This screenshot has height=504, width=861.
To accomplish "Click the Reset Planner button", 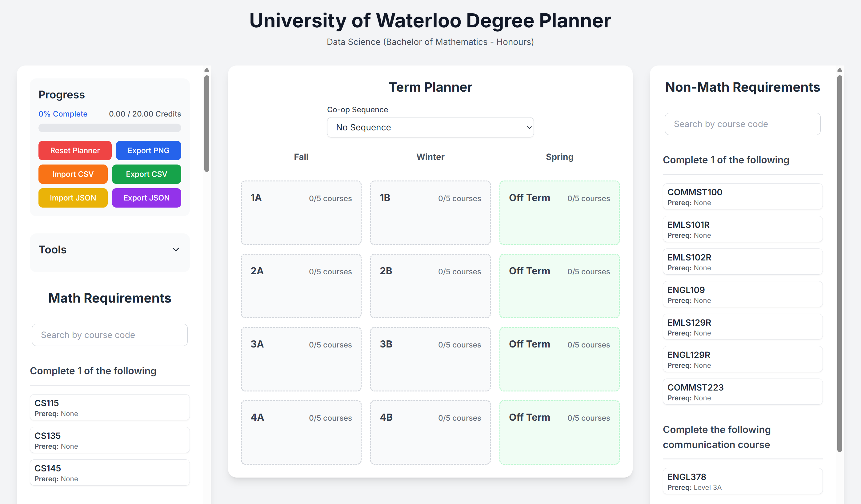I will click(x=75, y=150).
